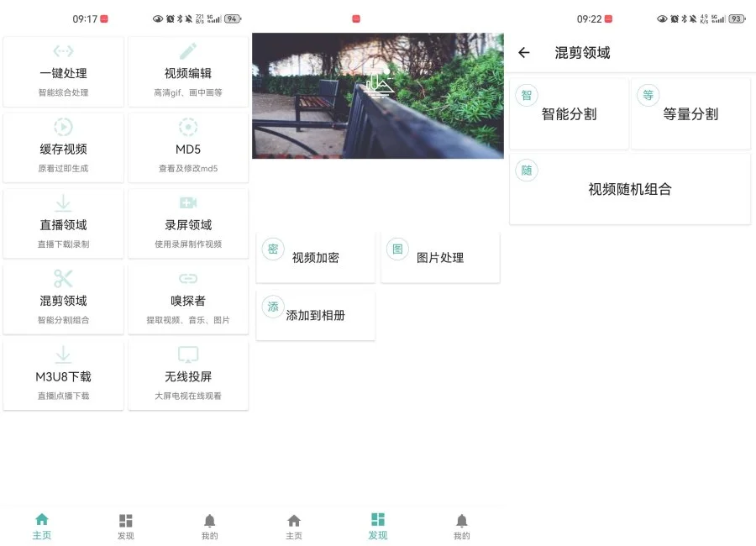
Task: Open the park bench video thumbnail
Action: click(378, 97)
